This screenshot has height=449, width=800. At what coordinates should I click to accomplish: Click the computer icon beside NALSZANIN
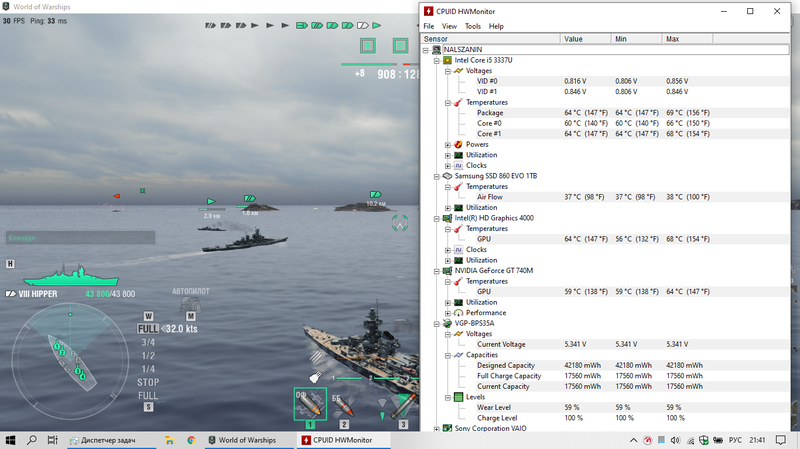click(x=436, y=49)
